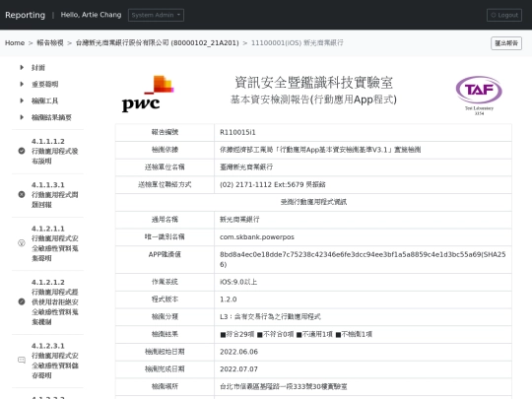Click the PwC logo in report header
This screenshot has width=532, height=399.
point(148,94)
